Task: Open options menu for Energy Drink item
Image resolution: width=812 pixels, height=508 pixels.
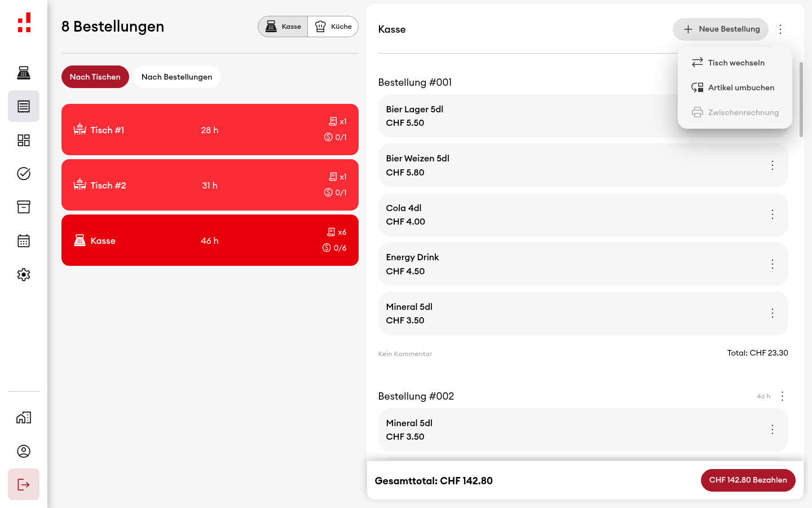Action: coord(773,264)
